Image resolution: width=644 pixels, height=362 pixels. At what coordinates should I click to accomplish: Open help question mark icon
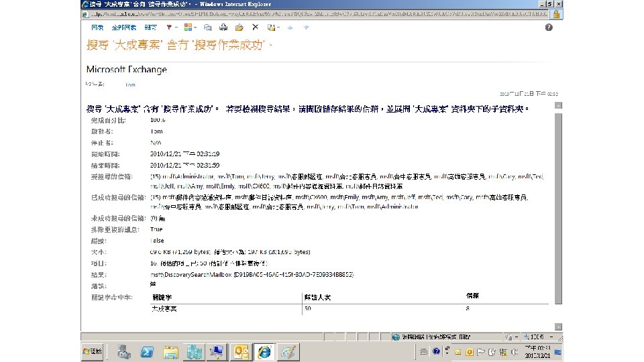point(549,27)
